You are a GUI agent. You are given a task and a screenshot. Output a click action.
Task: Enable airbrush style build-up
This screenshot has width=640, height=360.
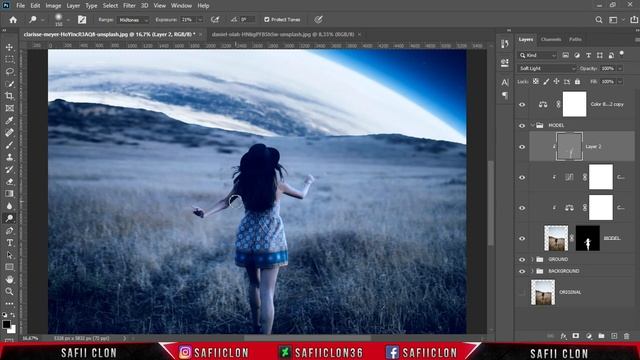[x=215, y=20]
